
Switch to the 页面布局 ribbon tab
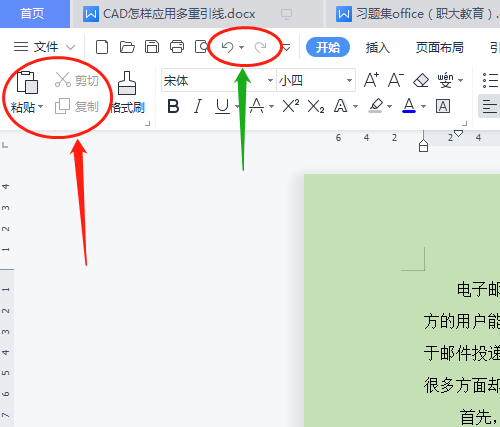[440, 47]
